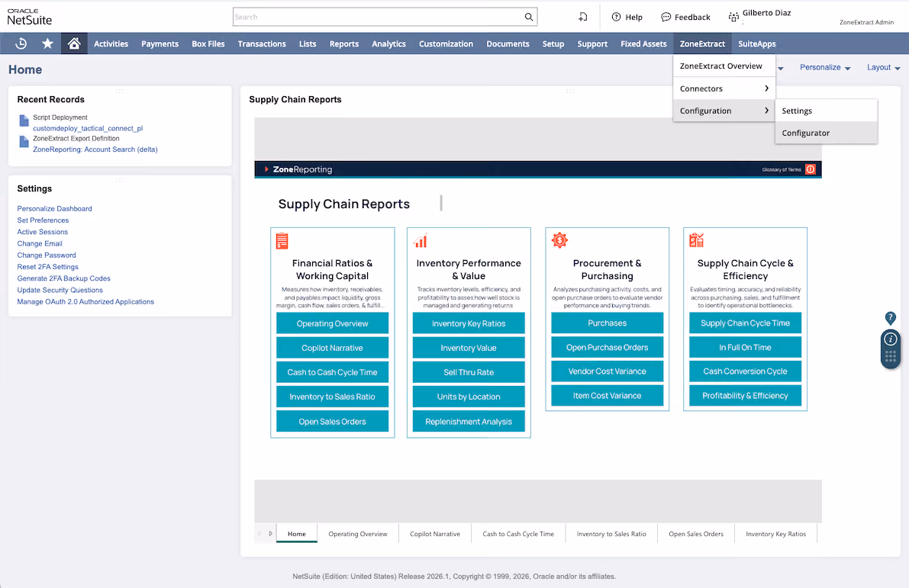The height and width of the screenshot is (588, 909).
Task: Click the floating info circle icon
Action: (891, 339)
